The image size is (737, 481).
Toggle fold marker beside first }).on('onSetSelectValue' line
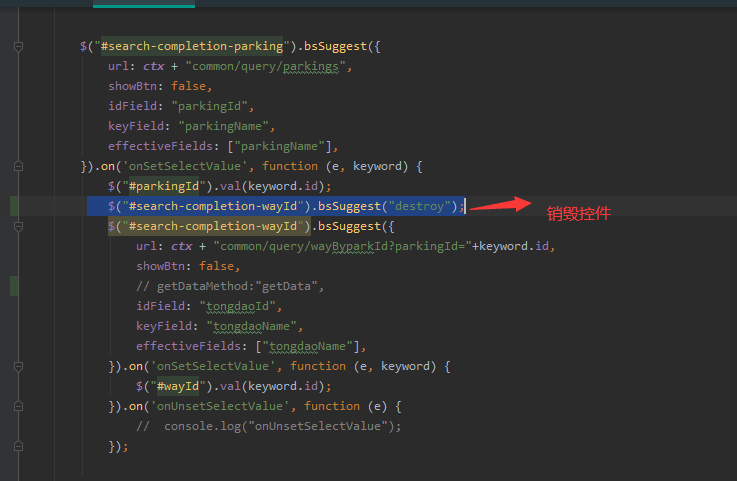pos(18,166)
